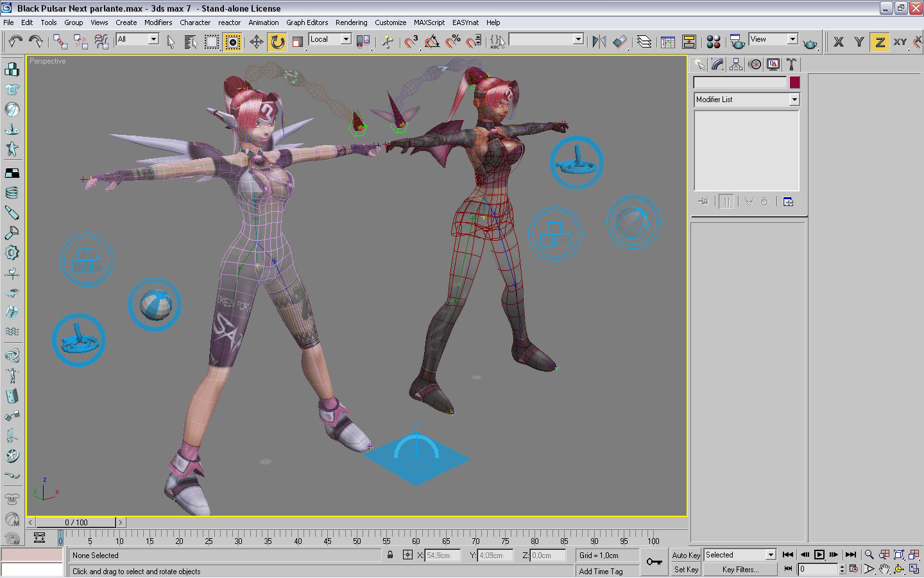Click the large Set Keys key button
The width and height of the screenshot is (924, 578).
(654, 562)
